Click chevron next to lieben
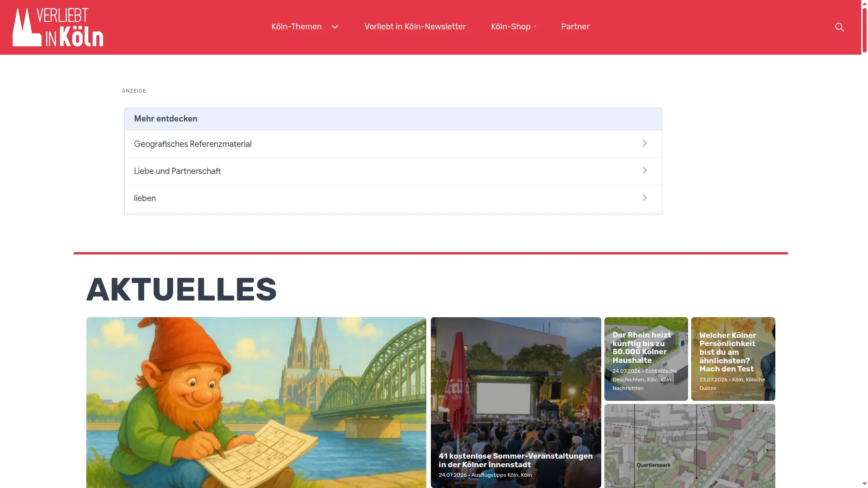This screenshot has height=488, width=868. pyautogui.click(x=645, y=197)
